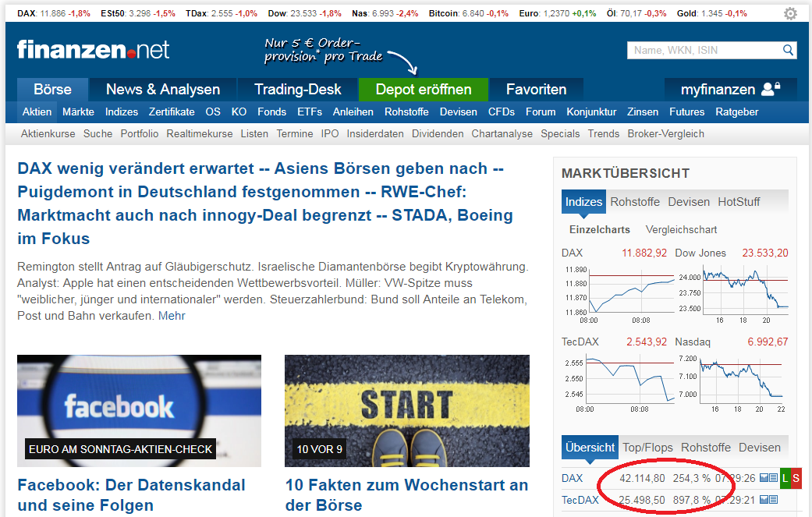
Task: Select Futures in the blue submenu
Action: pyautogui.click(x=686, y=112)
